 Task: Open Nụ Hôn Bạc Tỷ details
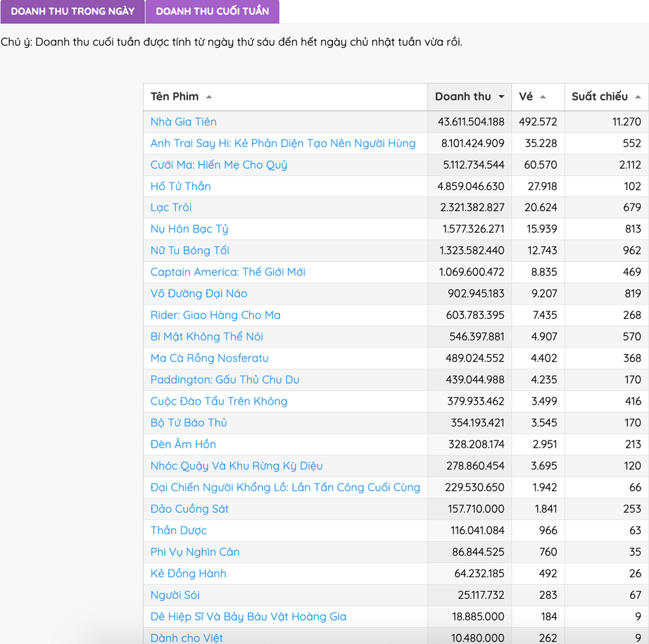pyautogui.click(x=189, y=229)
